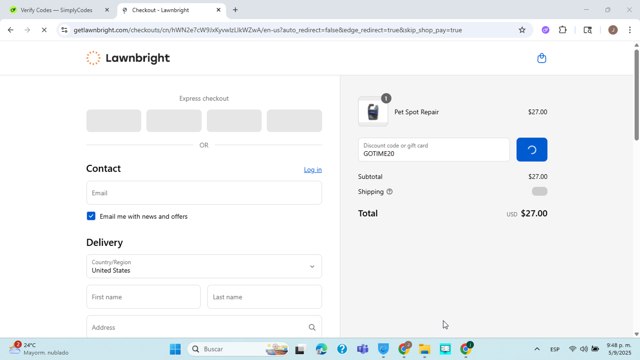Click the Email input field
Viewport: 640px width, 360px height.
coord(204,193)
